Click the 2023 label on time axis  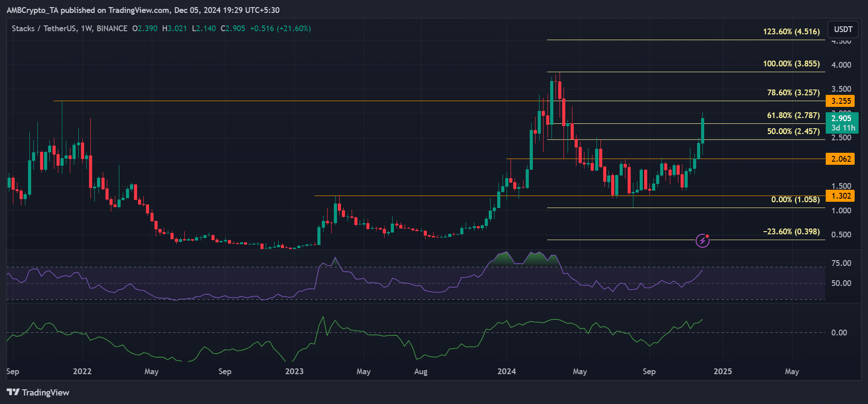[294, 371]
